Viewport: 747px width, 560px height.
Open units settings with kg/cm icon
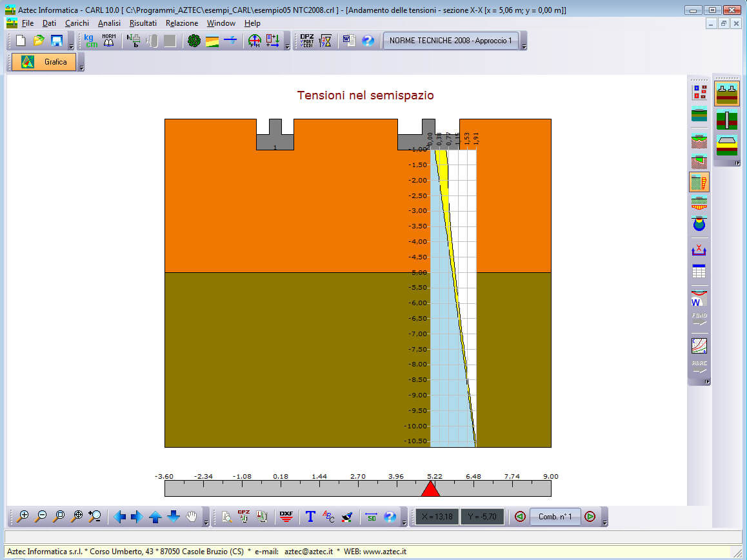[x=91, y=41]
